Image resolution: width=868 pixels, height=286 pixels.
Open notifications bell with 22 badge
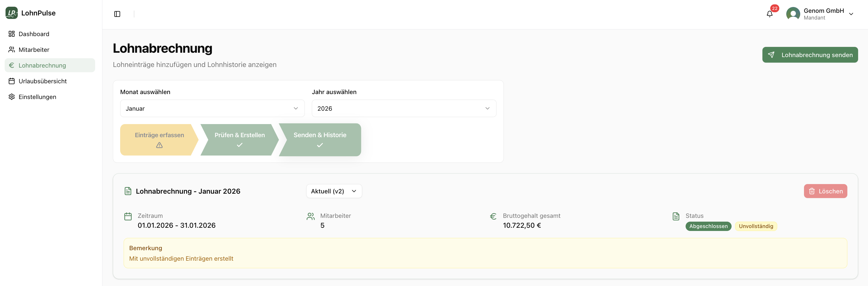(769, 14)
